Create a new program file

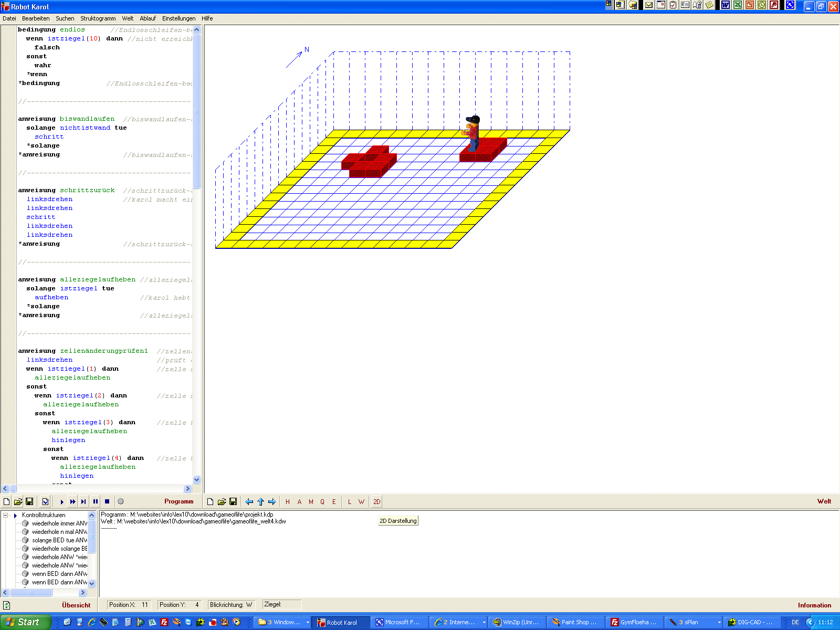tap(7, 501)
